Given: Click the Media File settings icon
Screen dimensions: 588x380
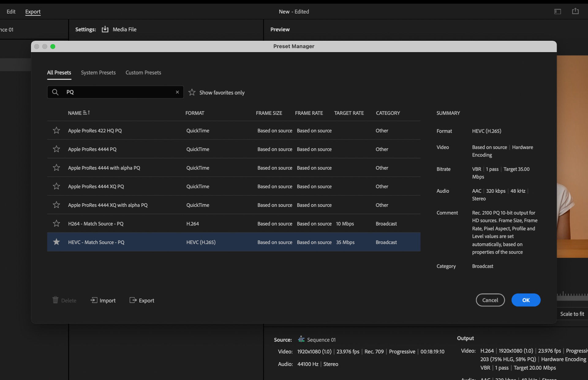Looking at the screenshot, I should [105, 29].
